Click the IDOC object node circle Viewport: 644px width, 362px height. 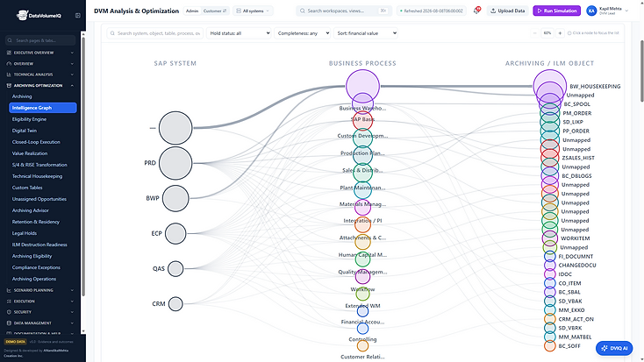click(550, 274)
